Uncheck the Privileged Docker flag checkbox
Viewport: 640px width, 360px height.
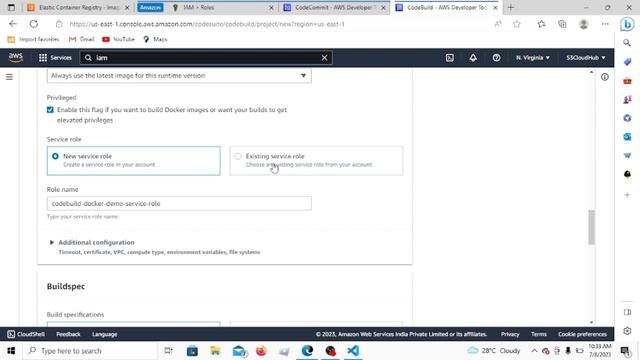[x=50, y=110]
